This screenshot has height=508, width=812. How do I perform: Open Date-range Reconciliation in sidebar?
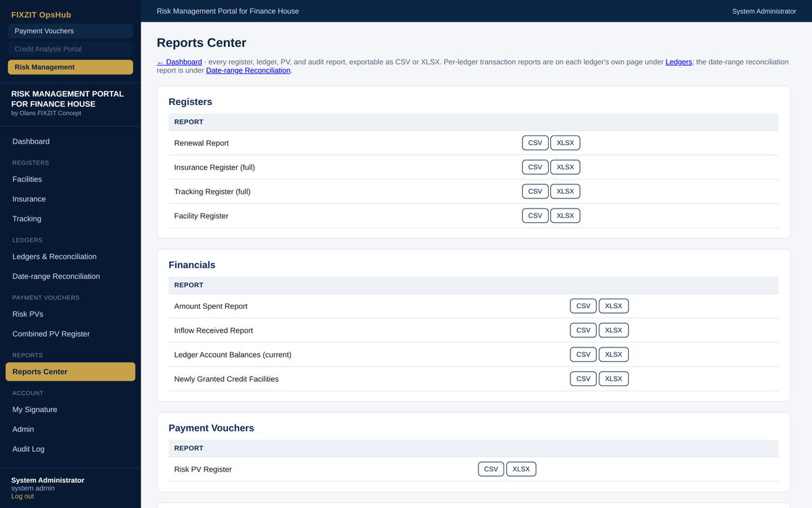(x=70, y=276)
